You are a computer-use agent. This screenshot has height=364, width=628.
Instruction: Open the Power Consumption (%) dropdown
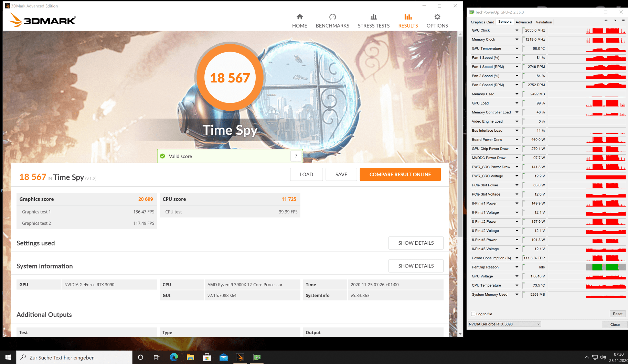[517, 258]
